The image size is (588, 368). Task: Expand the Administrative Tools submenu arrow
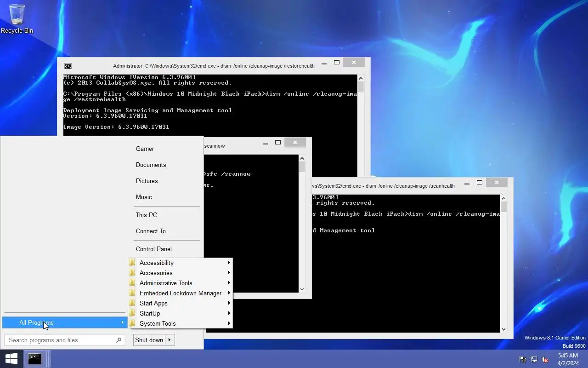(x=229, y=283)
